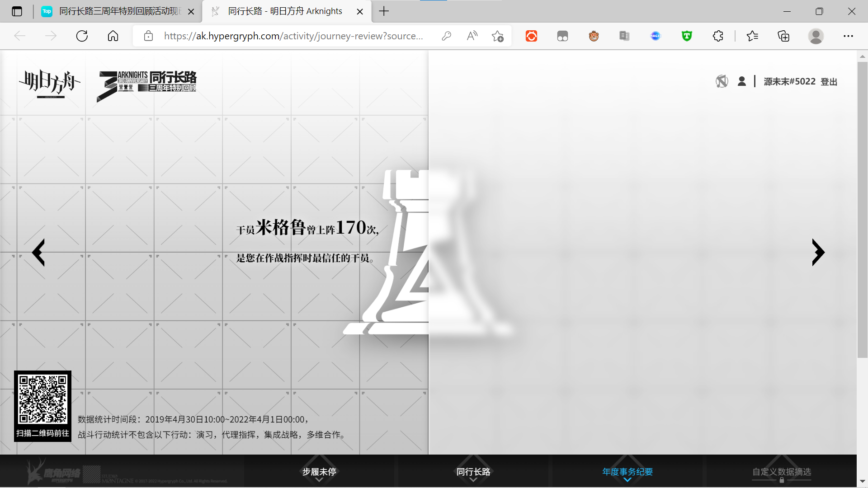Open the blue round extension icon

656,36
